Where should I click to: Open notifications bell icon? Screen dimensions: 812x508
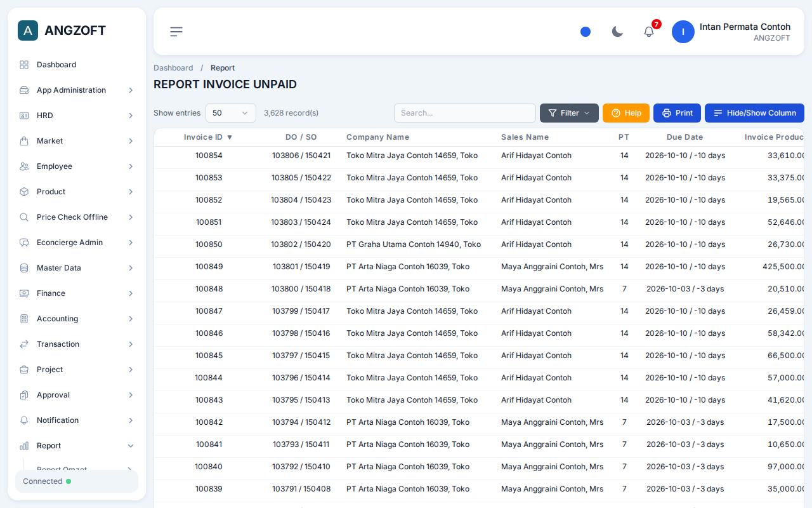649,32
